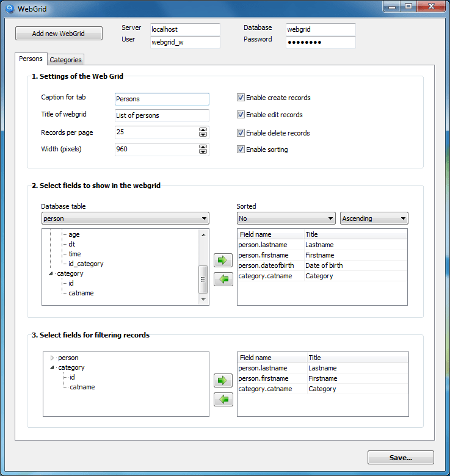Click the Width pixels value field
450x476 pixels.
tap(156, 149)
